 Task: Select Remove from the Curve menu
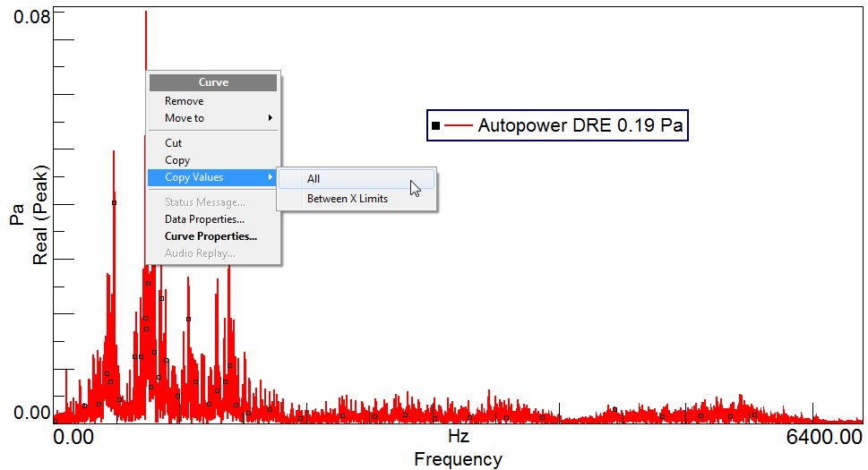pos(184,101)
